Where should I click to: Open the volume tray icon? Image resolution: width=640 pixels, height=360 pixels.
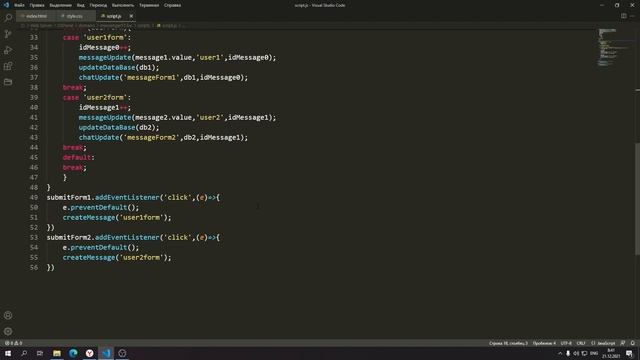(576, 353)
